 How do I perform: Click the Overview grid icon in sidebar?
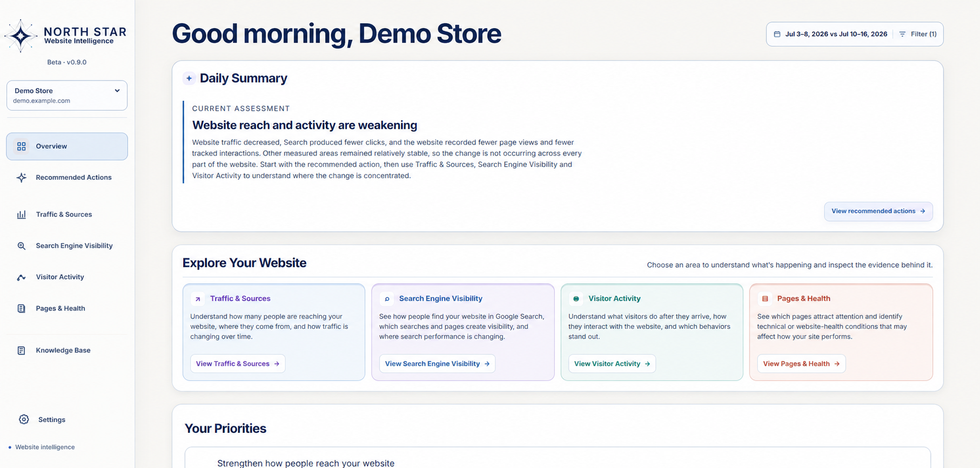click(x=22, y=146)
